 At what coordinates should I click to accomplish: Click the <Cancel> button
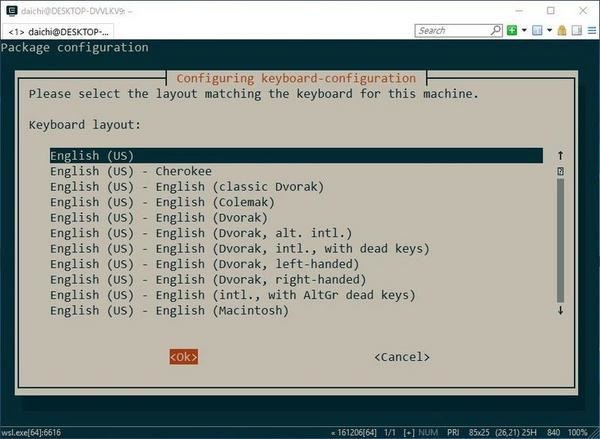(402, 357)
